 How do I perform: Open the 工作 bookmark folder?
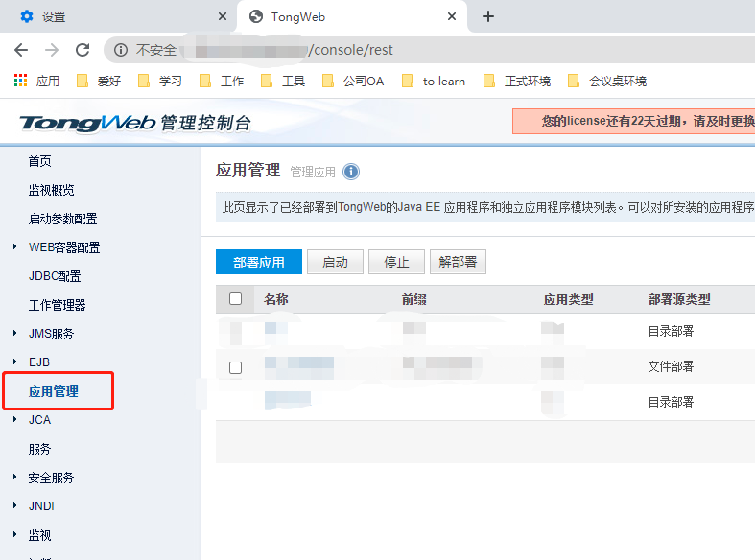[x=222, y=81]
